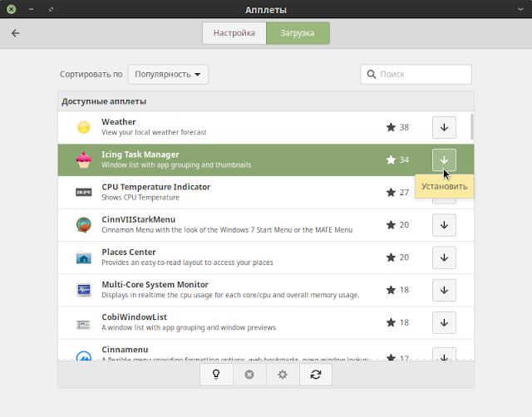
Task: Download Multi-Core System Monitor applet
Action: tap(444, 290)
